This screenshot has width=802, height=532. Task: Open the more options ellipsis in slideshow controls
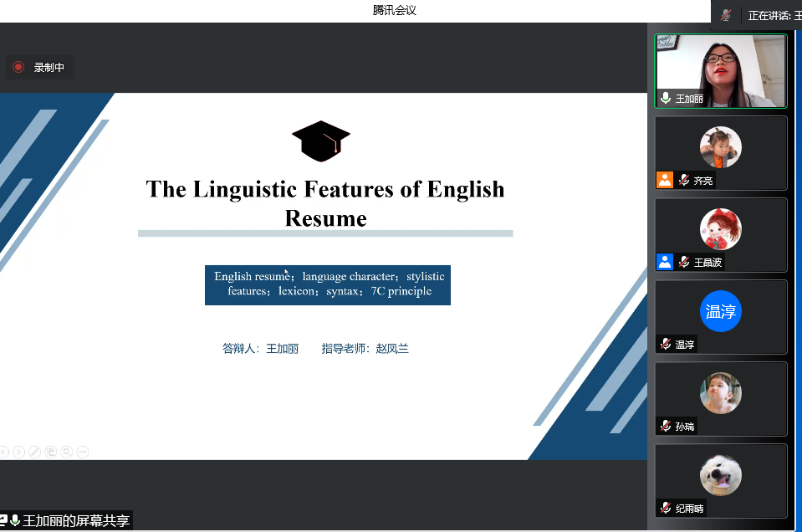coord(82,453)
